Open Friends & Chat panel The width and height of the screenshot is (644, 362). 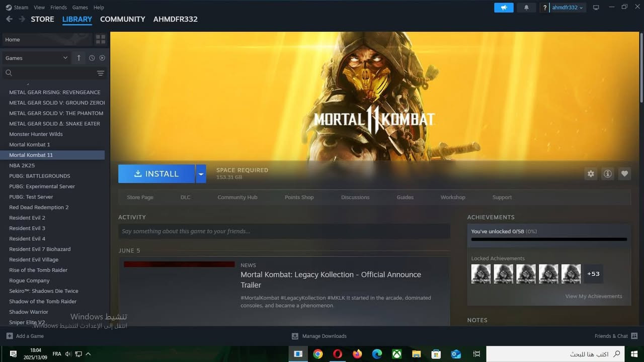coord(616,336)
